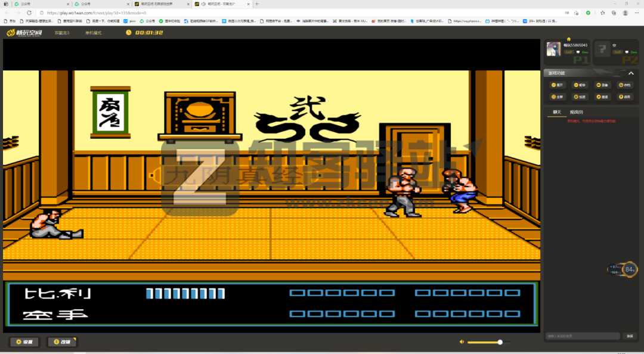This screenshot has width=644, height=354.
Task: Click the 加速 speed-up button
Action: [579, 97]
